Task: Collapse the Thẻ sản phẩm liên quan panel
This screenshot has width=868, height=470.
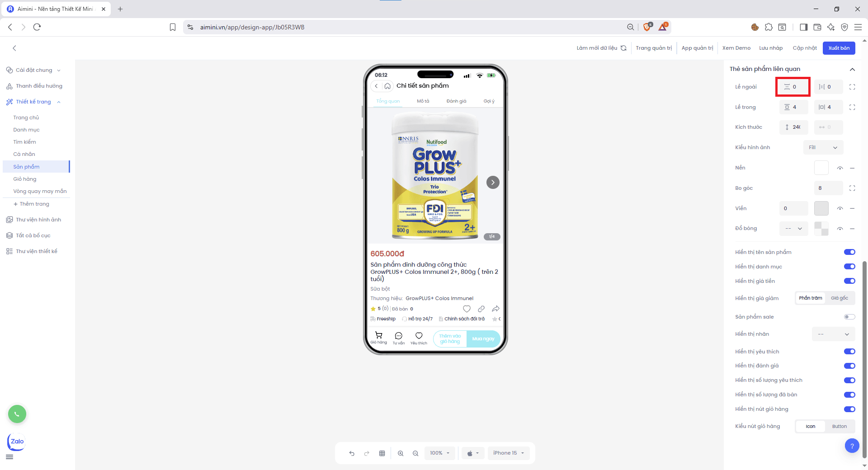Action: coord(852,69)
